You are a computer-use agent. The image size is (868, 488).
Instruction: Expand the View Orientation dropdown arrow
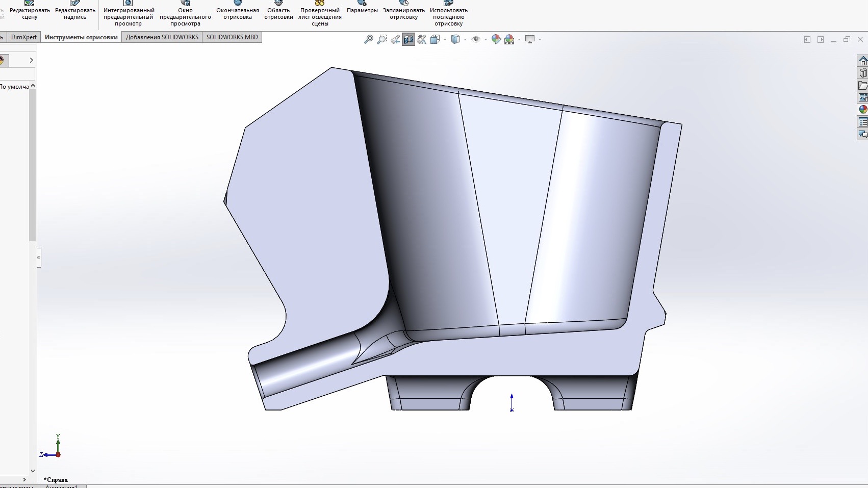coord(445,39)
